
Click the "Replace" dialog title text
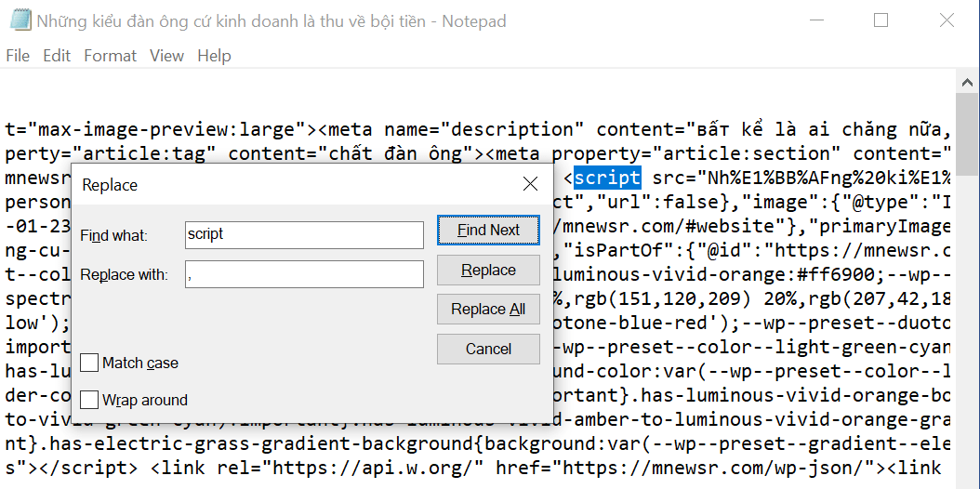pyautogui.click(x=110, y=185)
